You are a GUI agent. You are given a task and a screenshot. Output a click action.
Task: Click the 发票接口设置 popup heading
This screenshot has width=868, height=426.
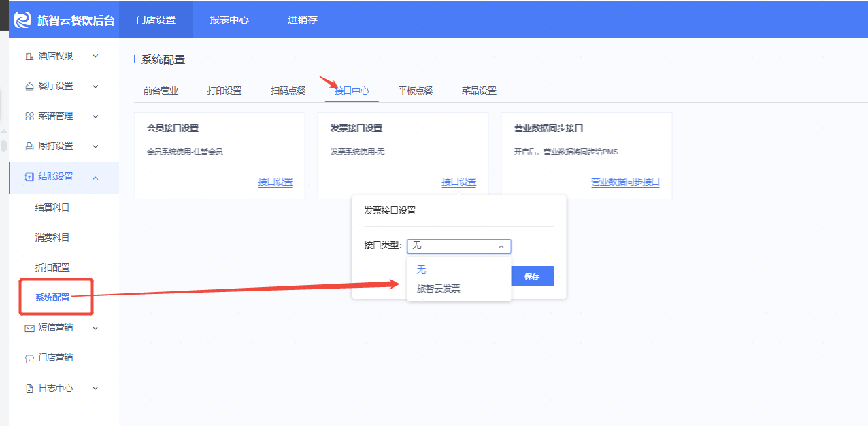coord(390,210)
